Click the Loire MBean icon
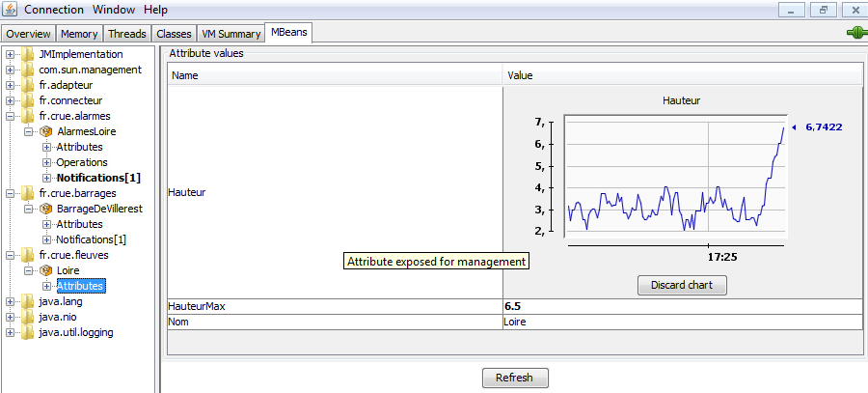 44,270
